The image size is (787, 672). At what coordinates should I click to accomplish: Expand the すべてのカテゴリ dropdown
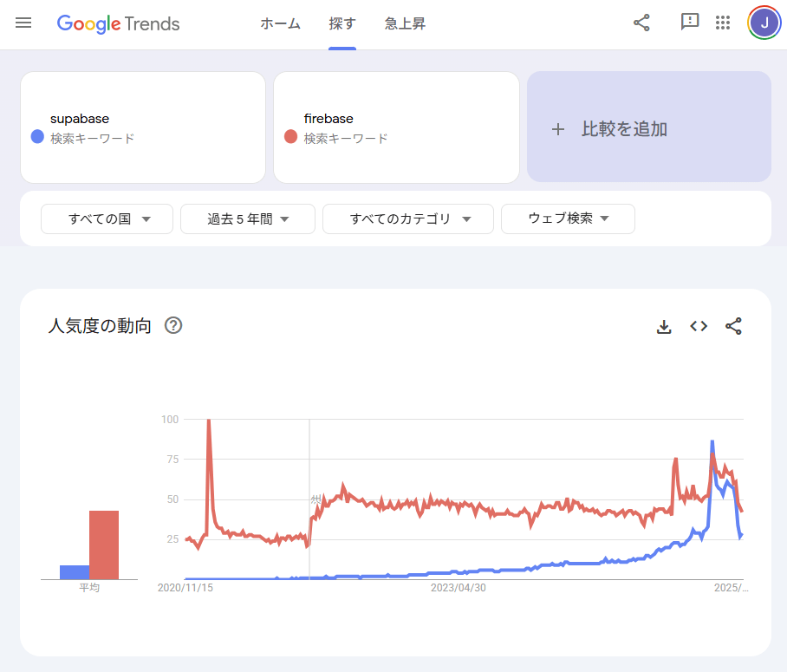(x=408, y=219)
